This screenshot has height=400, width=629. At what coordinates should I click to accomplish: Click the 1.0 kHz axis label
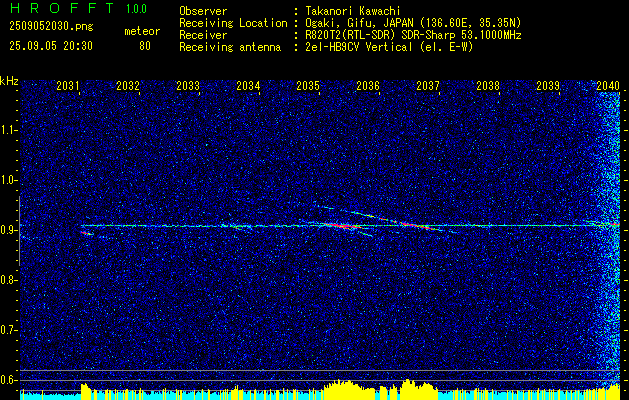tap(8, 180)
